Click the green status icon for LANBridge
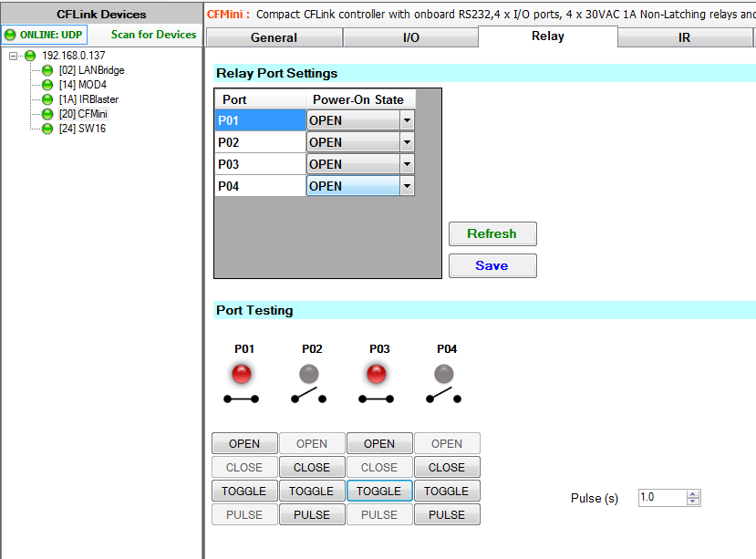The width and height of the screenshot is (756, 559). (x=47, y=70)
